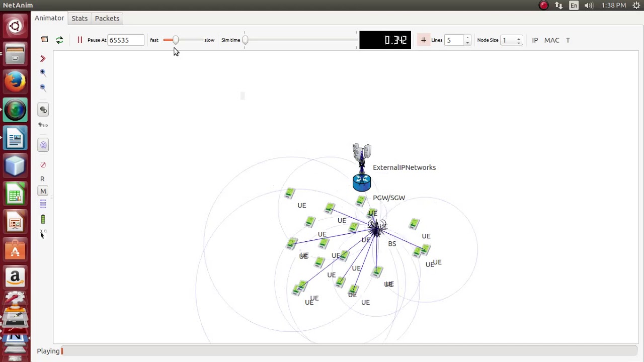Screen dimensions: 644x362
Task: Zoom out with the minus magnifier
Action: point(43,88)
